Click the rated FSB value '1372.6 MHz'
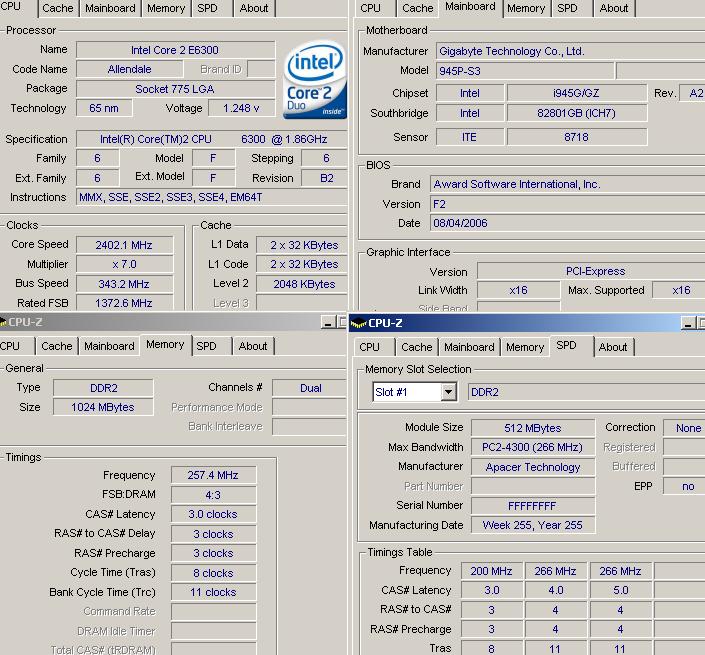Screen dimensions: 705x655 [x=125, y=303]
